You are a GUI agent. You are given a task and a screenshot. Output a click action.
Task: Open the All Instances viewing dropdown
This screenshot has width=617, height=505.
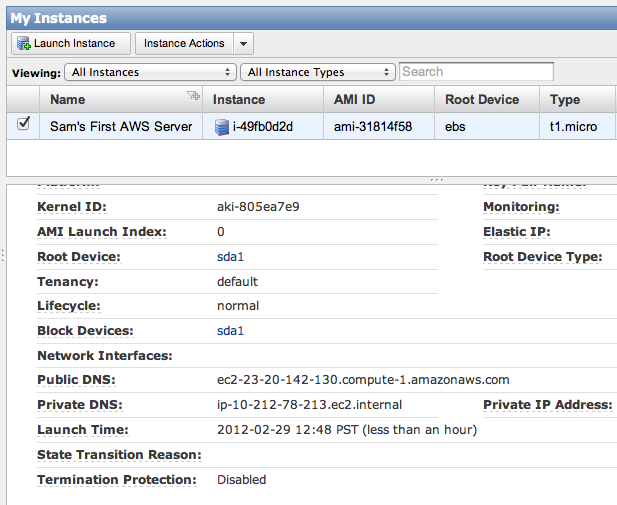(150, 72)
